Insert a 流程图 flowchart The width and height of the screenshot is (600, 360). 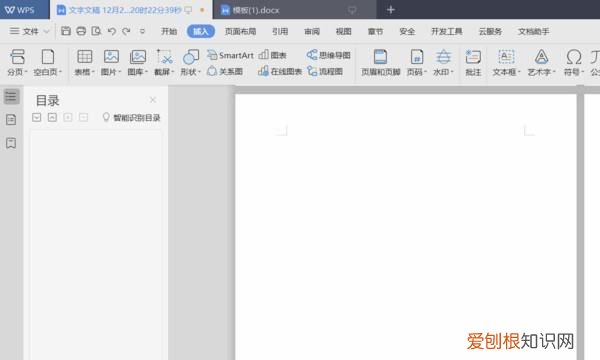click(325, 71)
